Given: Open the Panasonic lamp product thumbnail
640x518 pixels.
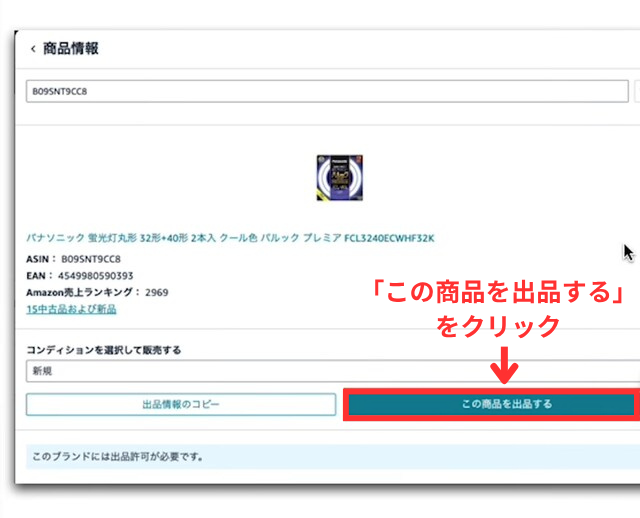Looking at the screenshot, I should 340,178.
